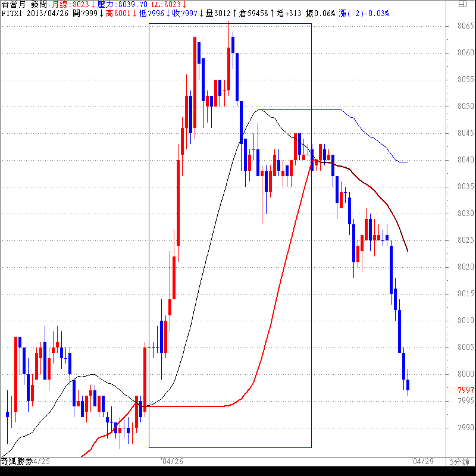Click the 台當月 contract title
This screenshot has width=476, height=476.
point(13,4)
